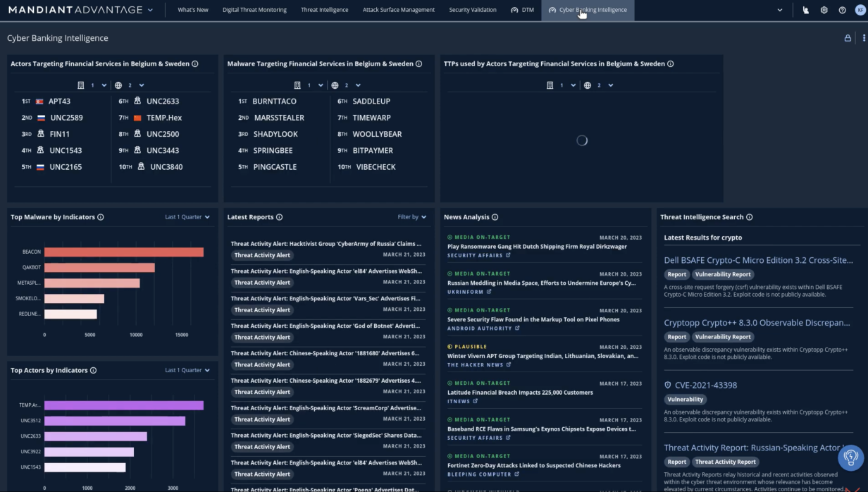Click the QAKBOT bar in malware chart
This screenshot has height=492, width=868.
pyautogui.click(x=99, y=267)
